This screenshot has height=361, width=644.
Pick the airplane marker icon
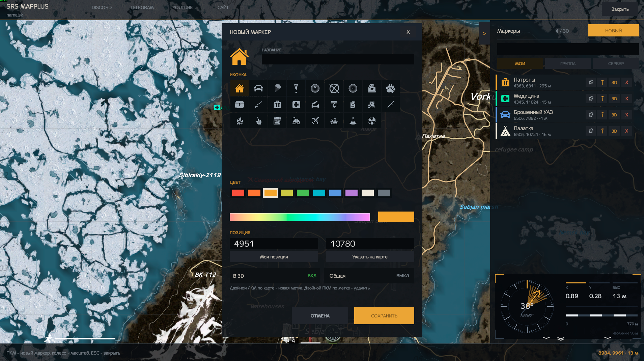click(315, 121)
